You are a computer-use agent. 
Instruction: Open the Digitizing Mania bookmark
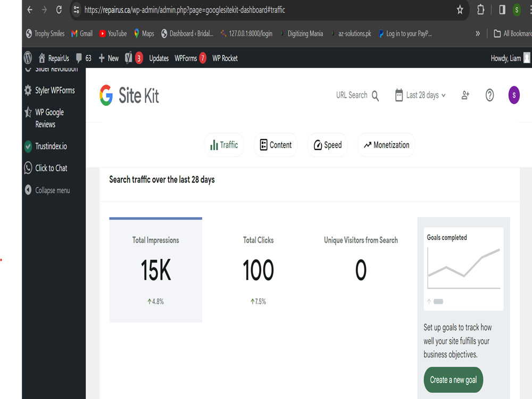(x=301, y=34)
